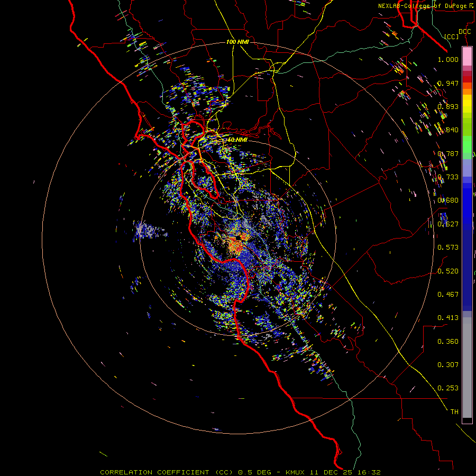
Task: Click the 0.627 scale value
Action: point(448,224)
